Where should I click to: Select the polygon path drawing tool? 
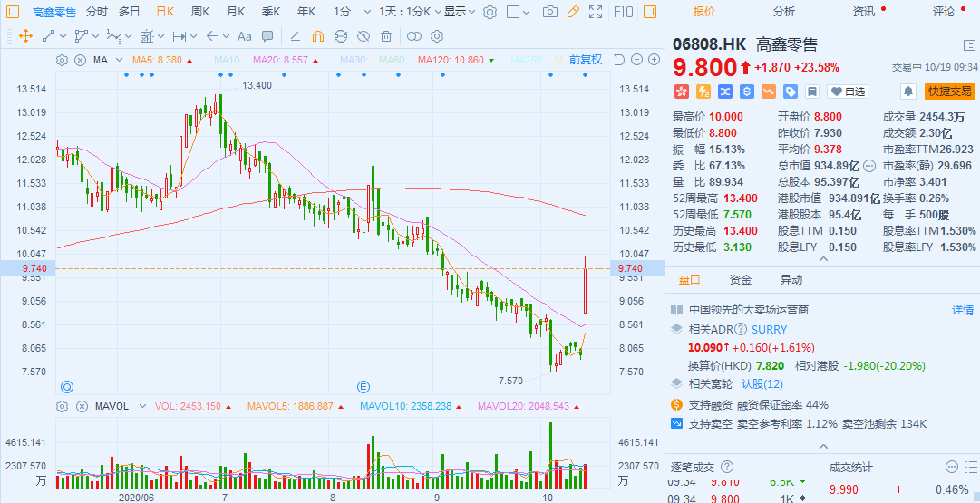click(82, 36)
